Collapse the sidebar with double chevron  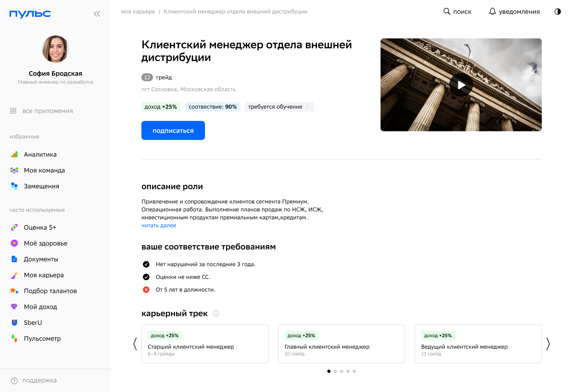(x=97, y=14)
